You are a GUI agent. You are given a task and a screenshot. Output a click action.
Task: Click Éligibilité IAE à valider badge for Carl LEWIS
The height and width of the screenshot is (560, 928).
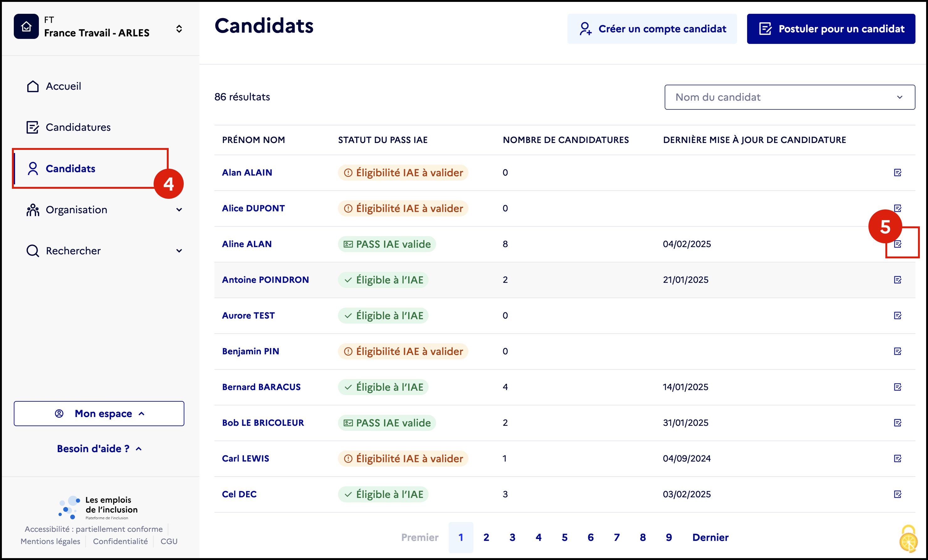click(403, 459)
